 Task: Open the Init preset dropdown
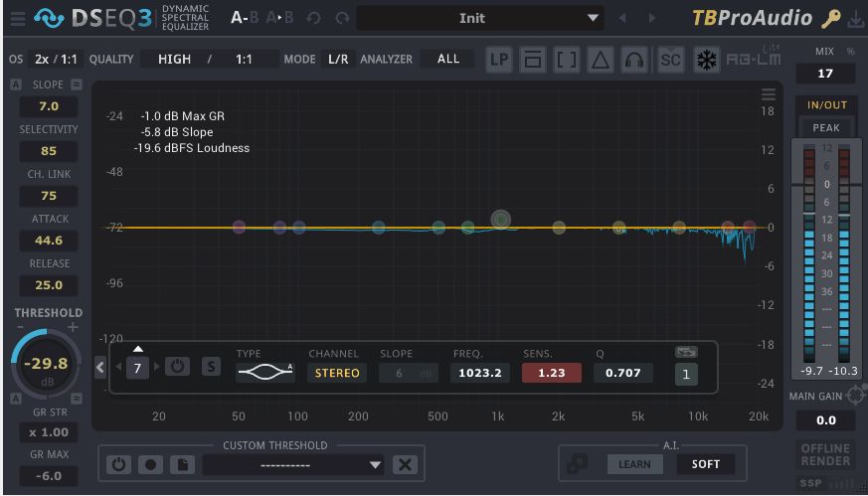coord(479,18)
